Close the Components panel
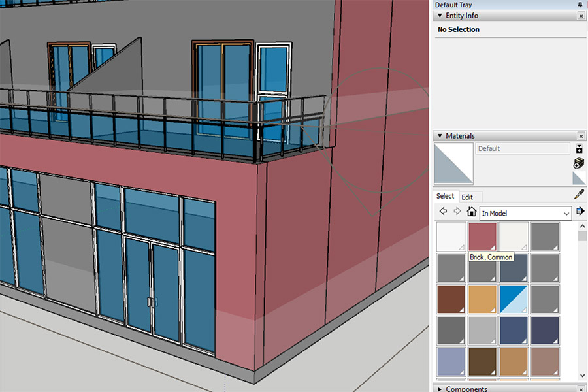 click(x=581, y=389)
